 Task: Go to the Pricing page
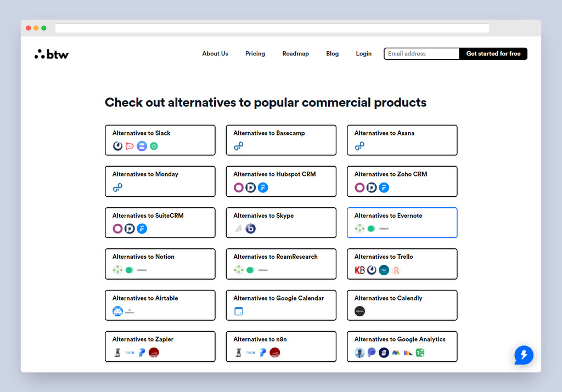pos(255,54)
